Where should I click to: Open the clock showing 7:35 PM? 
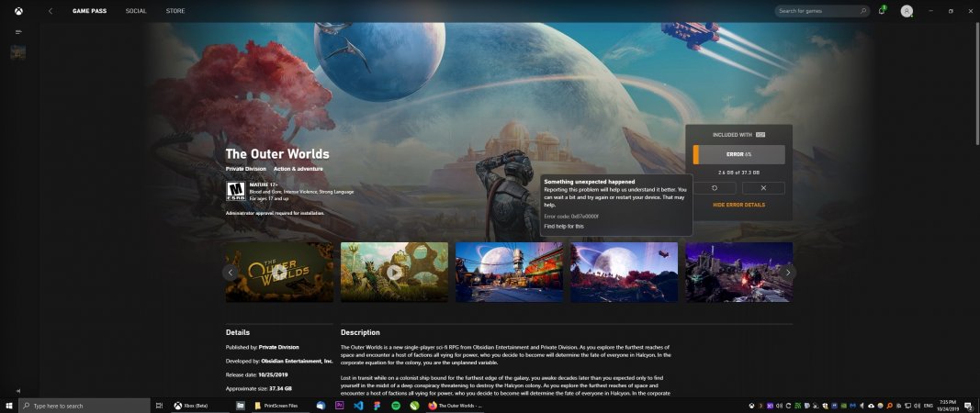[x=948, y=406]
